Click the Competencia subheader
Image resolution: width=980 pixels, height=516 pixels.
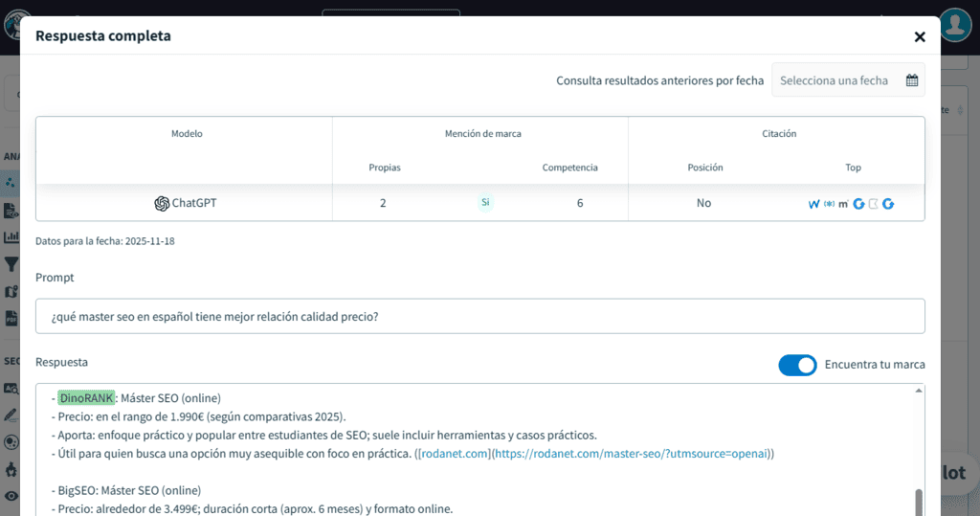570,167
